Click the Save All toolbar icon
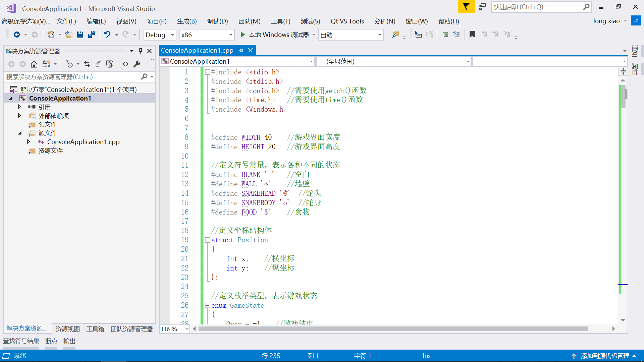Screen dimensions: 644x362 click(91, 35)
